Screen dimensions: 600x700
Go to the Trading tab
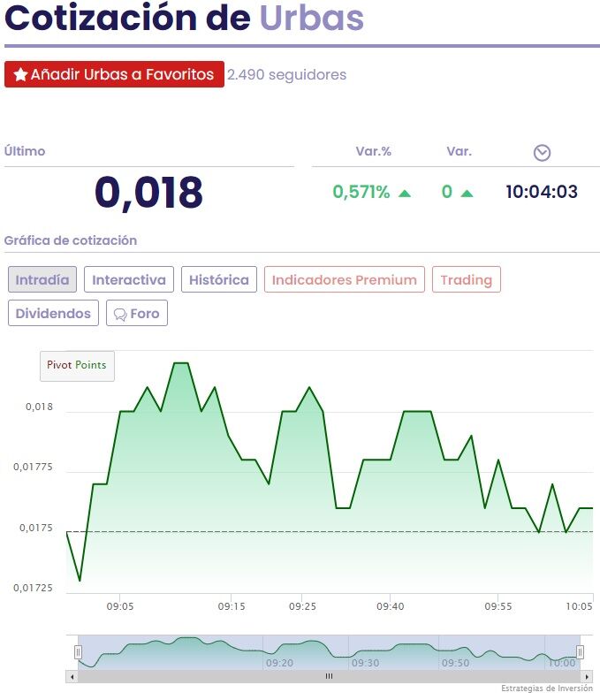pyautogui.click(x=466, y=279)
